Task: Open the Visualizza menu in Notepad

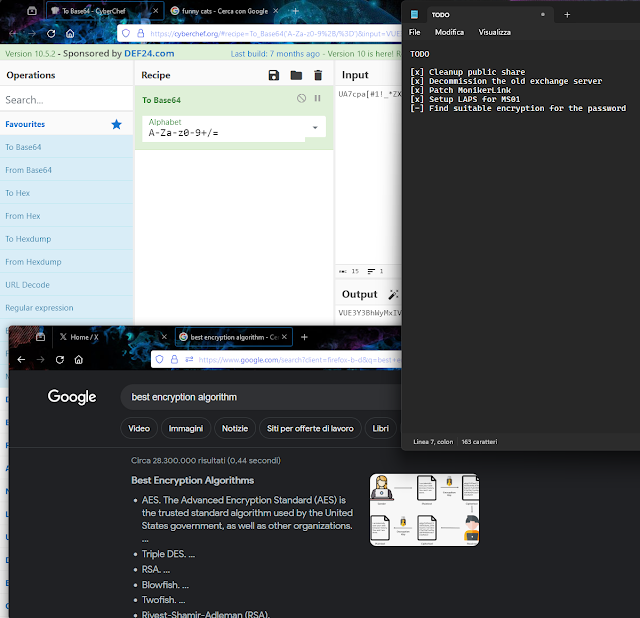Action: pos(494,32)
